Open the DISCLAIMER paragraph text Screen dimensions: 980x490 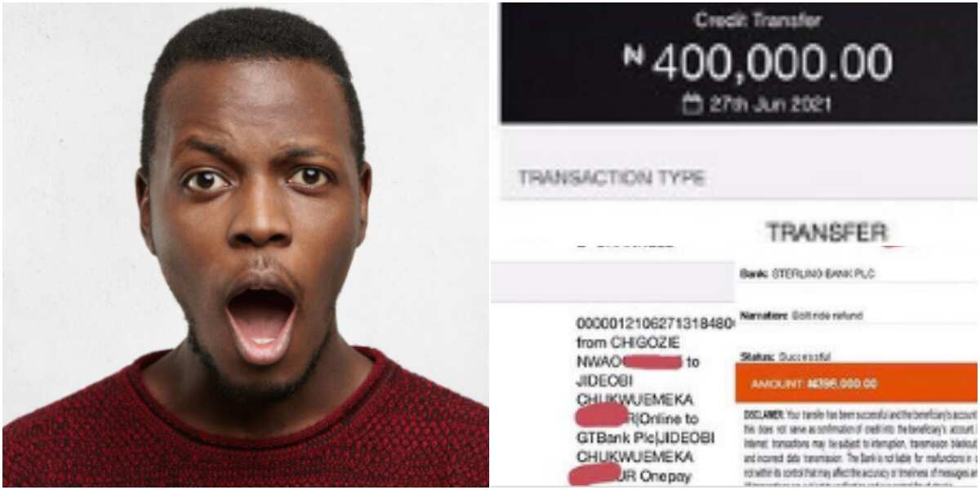point(860,447)
